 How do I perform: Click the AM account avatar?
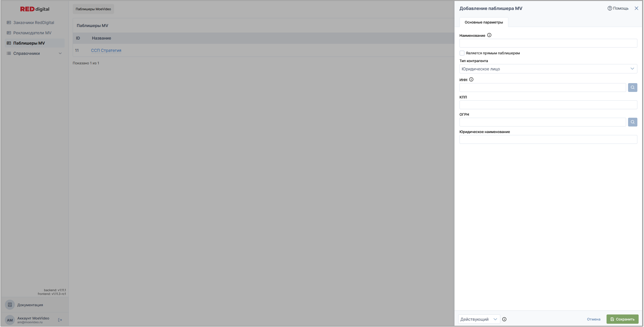pos(10,320)
